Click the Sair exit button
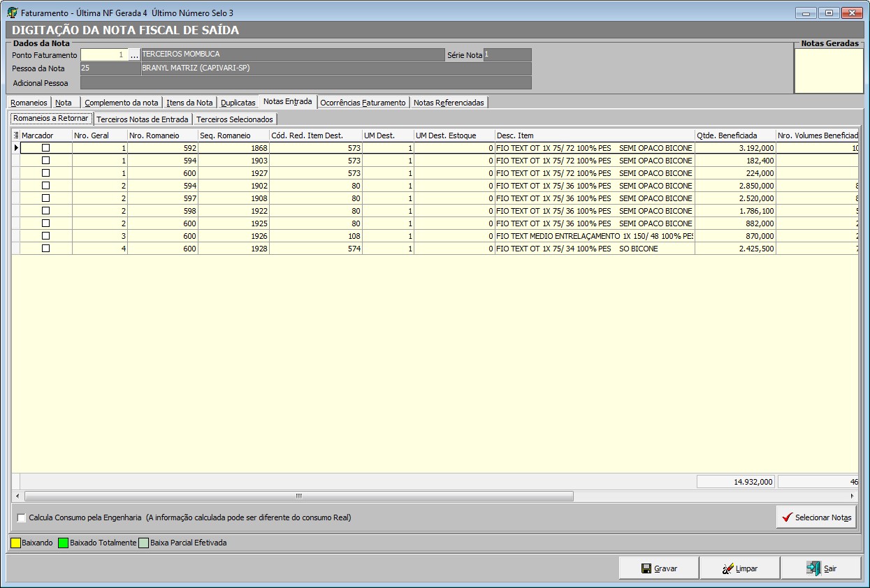The width and height of the screenshot is (870, 588). point(821,568)
